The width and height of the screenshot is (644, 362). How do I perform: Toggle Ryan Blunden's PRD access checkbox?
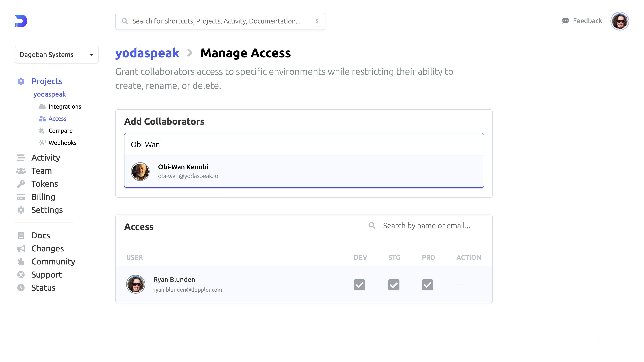coord(427,285)
